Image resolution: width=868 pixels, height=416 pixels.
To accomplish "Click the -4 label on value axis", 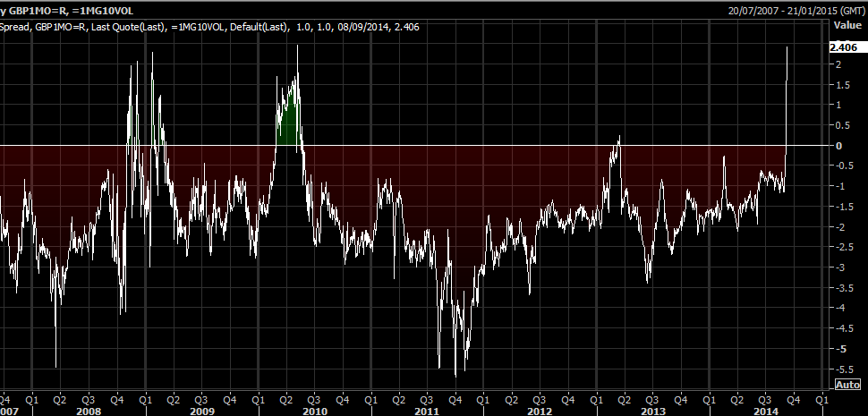I will [x=840, y=308].
